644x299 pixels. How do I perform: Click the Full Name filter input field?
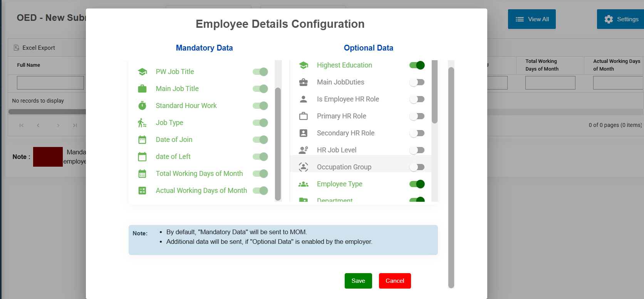coord(50,83)
